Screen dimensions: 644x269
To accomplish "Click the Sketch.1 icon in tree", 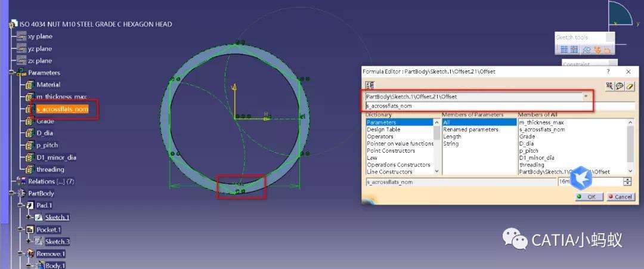I will tap(39, 217).
